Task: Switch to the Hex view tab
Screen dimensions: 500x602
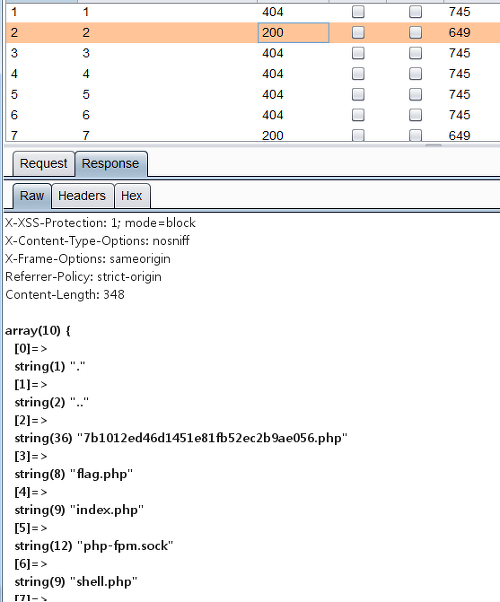Action: coord(132,196)
